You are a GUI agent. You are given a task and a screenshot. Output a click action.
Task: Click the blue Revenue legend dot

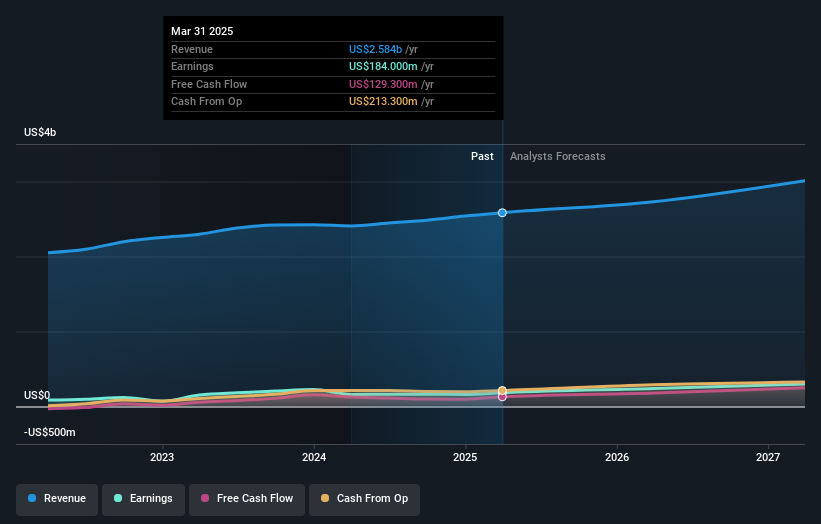coord(32,498)
